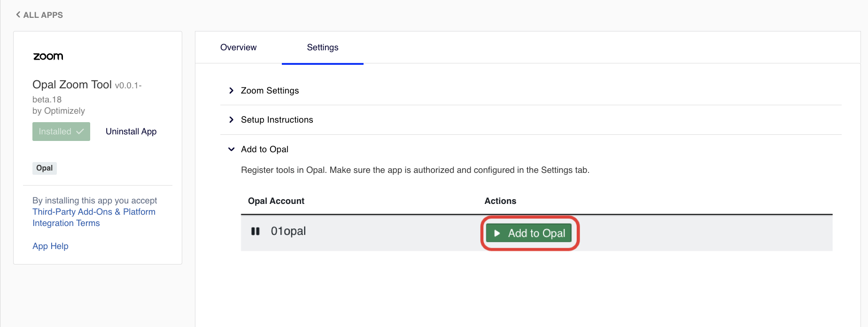
Task: Click the Installed button
Action: point(61,132)
